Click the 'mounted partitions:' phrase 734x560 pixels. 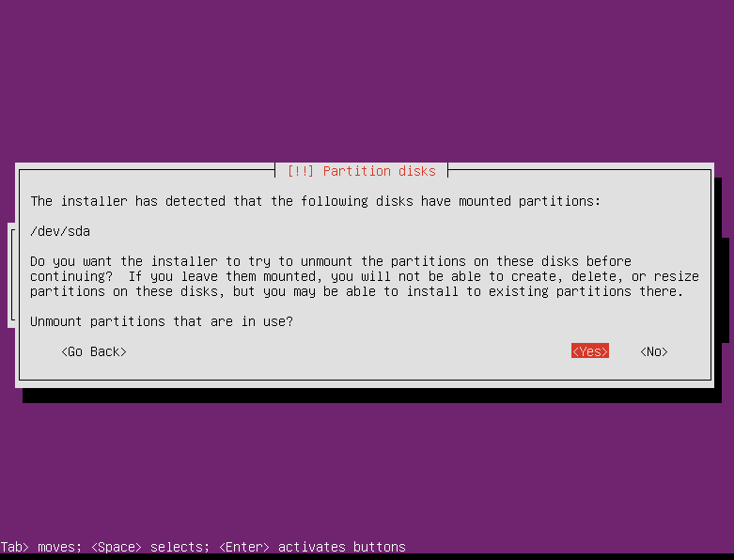(529, 201)
